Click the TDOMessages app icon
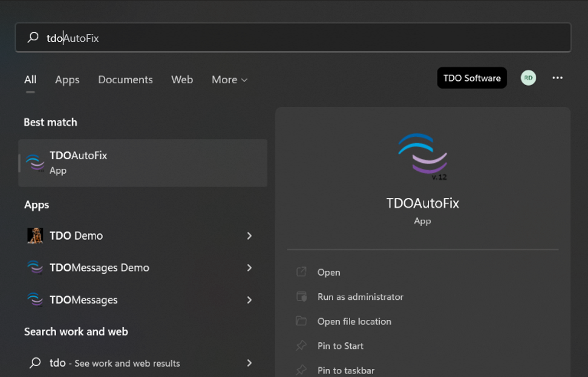Viewport: 588px width, 377px height. pos(35,300)
